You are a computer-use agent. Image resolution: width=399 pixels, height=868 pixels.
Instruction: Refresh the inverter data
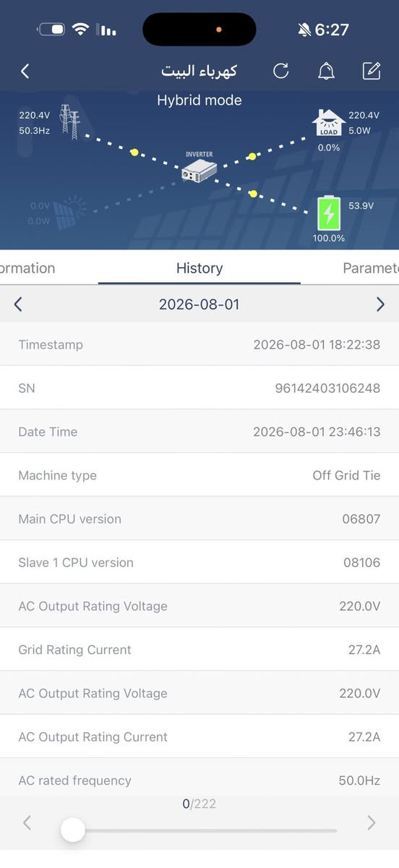click(281, 71)
